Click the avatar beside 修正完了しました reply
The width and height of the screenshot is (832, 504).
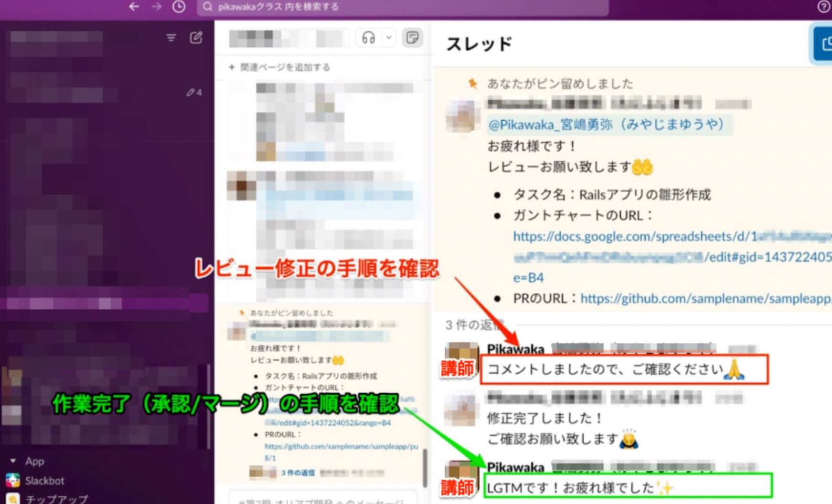(x=461, y=409)
